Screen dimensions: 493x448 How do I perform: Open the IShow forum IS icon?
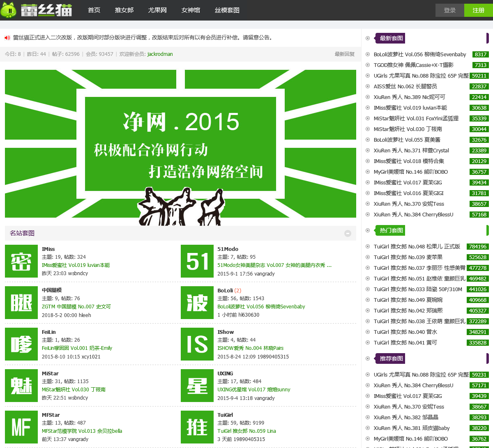pos(197,344)
